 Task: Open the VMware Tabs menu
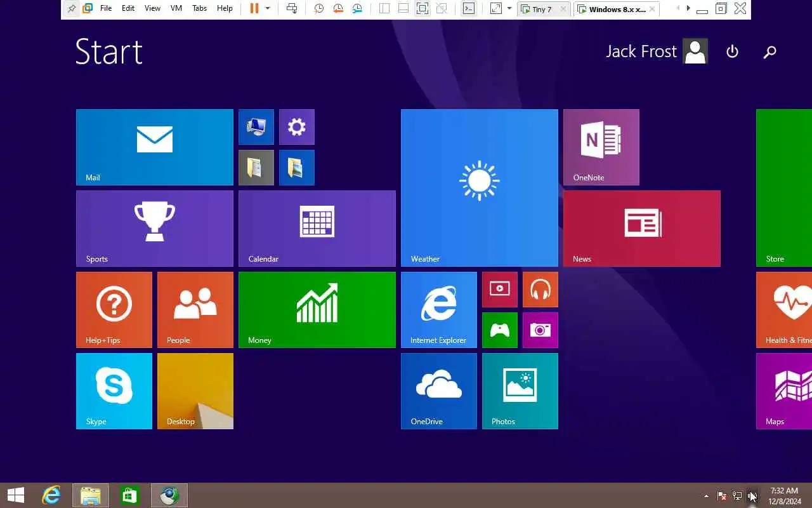(x=200, y=8)
